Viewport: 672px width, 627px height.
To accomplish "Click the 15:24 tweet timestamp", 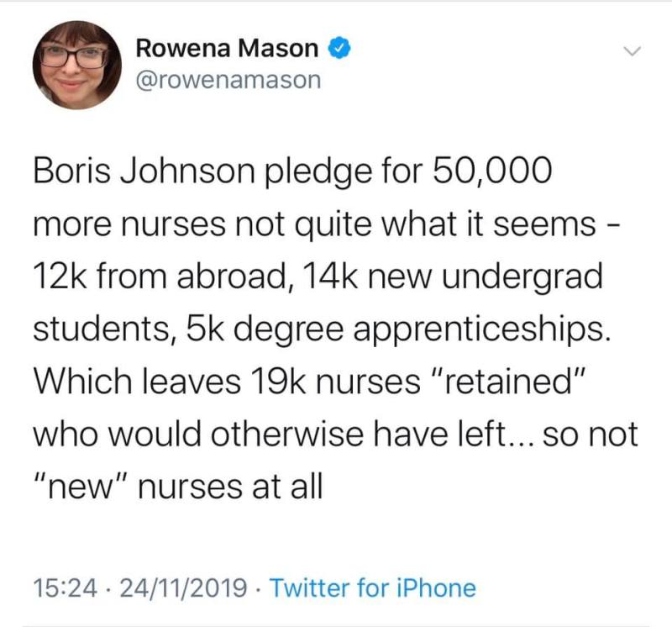I will 60,587.
